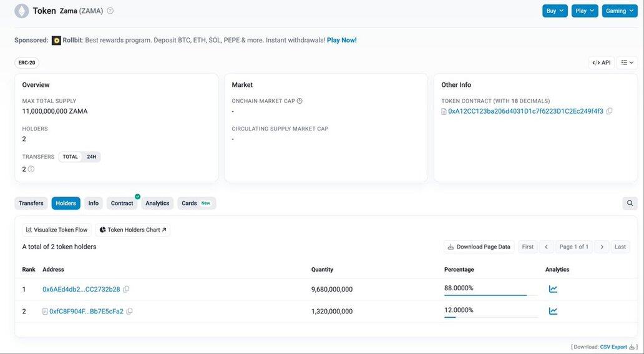Click the help icon next to Zama title
Image resolution: width=644 pixels, height=354 pixels.
click(x=110, y=11)
